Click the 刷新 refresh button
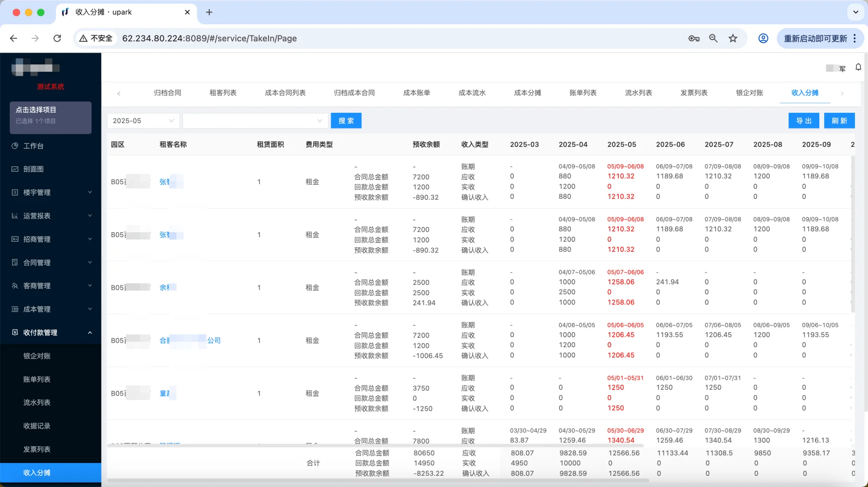 pos(839,120)
